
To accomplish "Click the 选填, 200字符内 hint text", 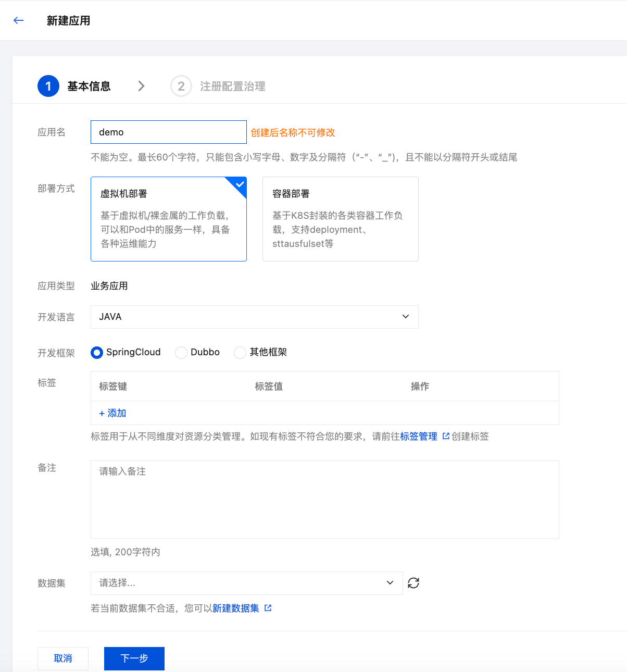I will pos(126,552).
